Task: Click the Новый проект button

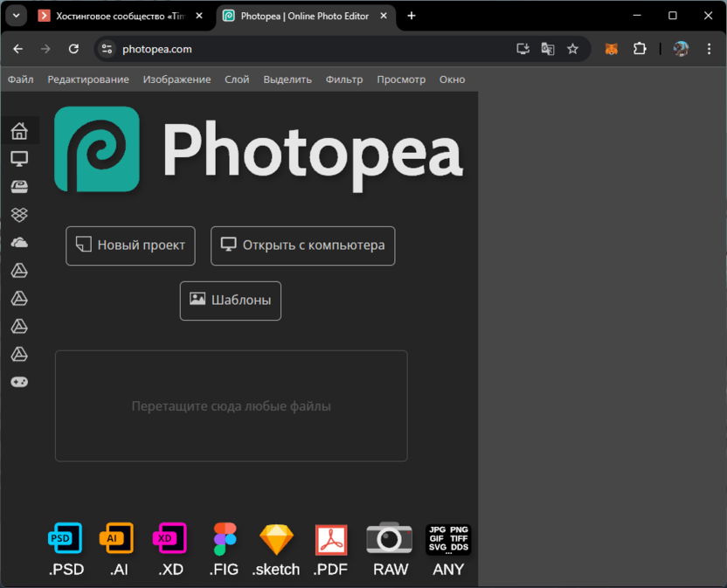Action: [130, 246]
